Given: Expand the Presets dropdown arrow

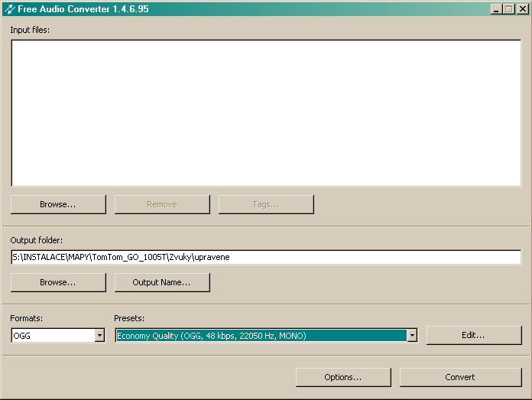Looking at the screenshot, I should pyautogui.click(x=412, y=336).
